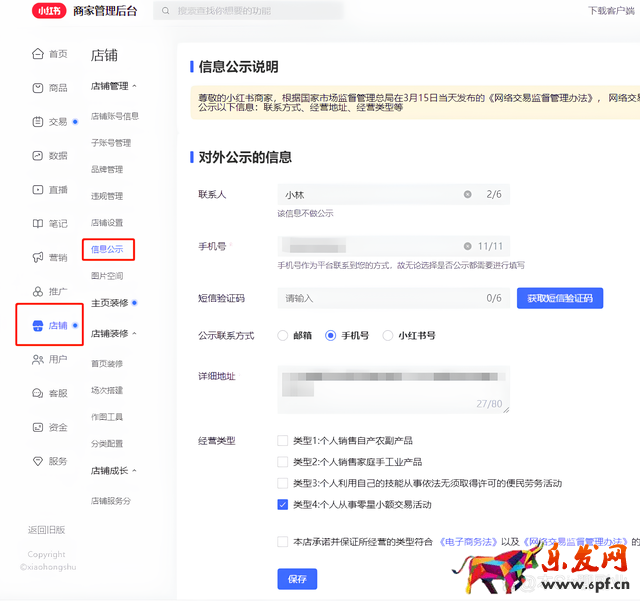Select the 小红书号 radio option
Image resolution: width=640 pixels, height=605 pixels.
click(x=389, y=336)
